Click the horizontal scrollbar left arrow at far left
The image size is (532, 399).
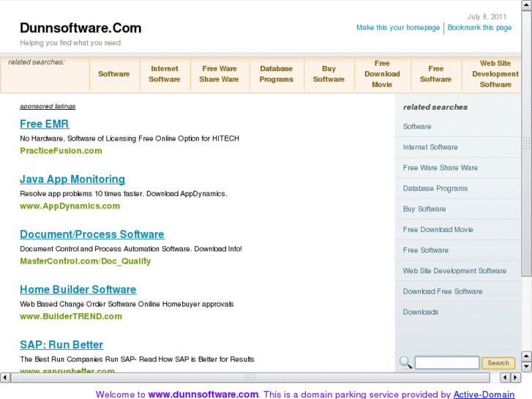coord(4,377)
